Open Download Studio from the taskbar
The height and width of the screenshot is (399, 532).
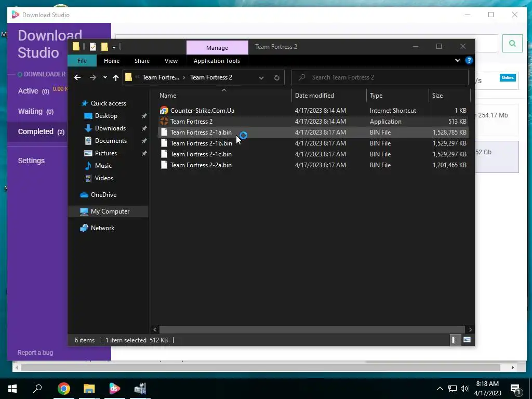115,389
